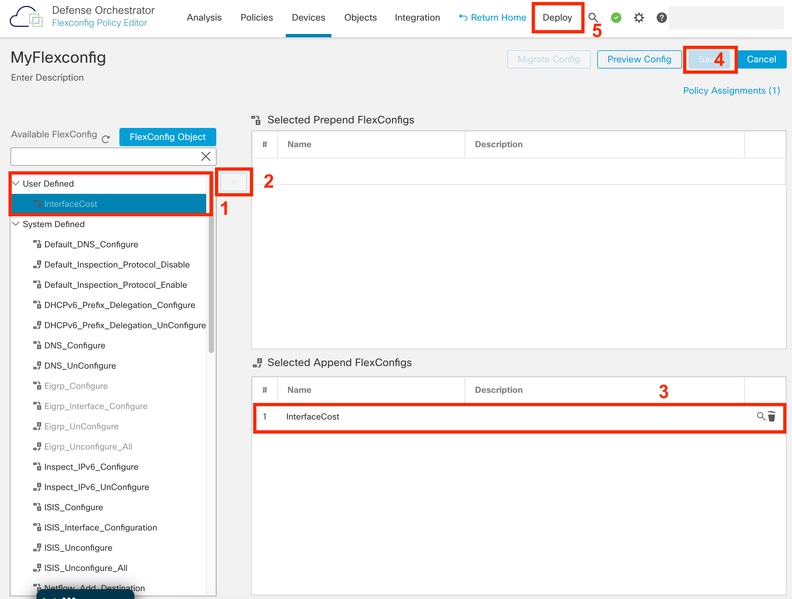This screenshot has height=599, width=792.
Task: Select DNS_Configure in the list
Action: point(74,345)
